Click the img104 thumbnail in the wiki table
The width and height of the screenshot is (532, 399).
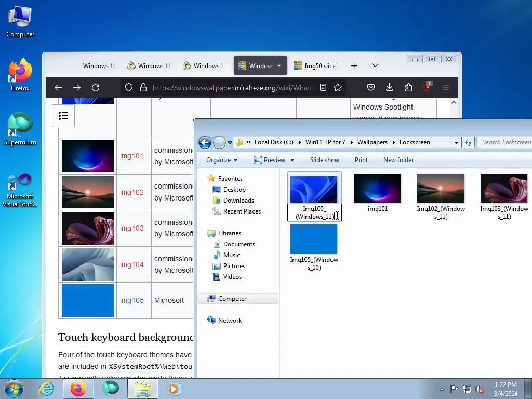click(88, 264)
